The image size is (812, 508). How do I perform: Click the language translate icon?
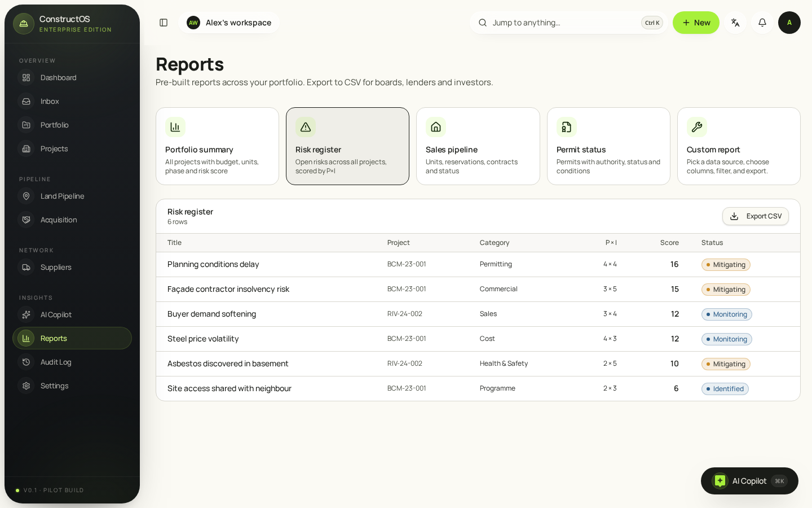(x=735, y=23)
